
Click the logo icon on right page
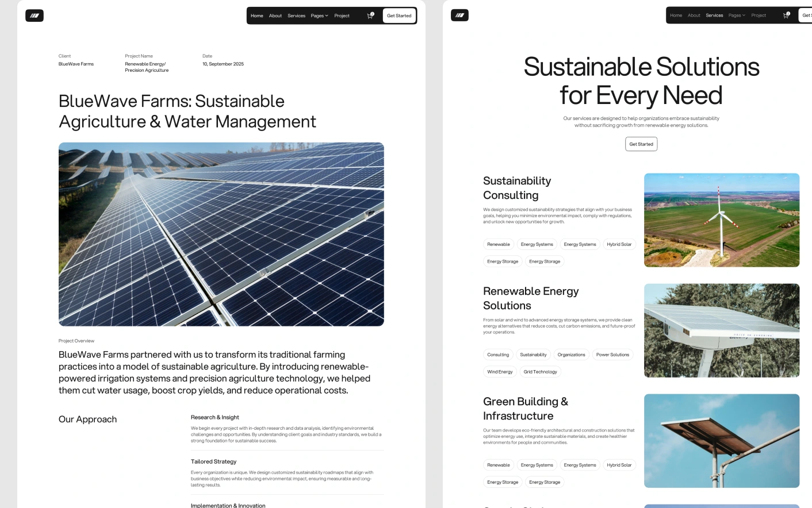click(459, 16)
